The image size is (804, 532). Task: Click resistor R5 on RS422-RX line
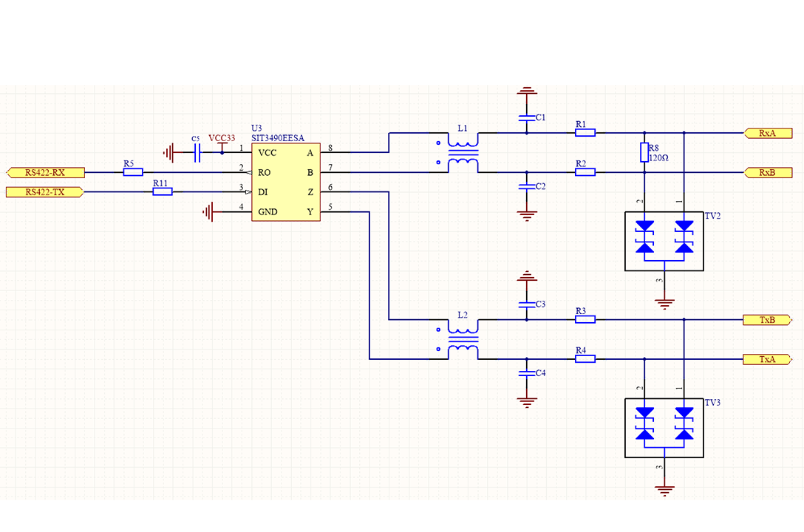132,171
